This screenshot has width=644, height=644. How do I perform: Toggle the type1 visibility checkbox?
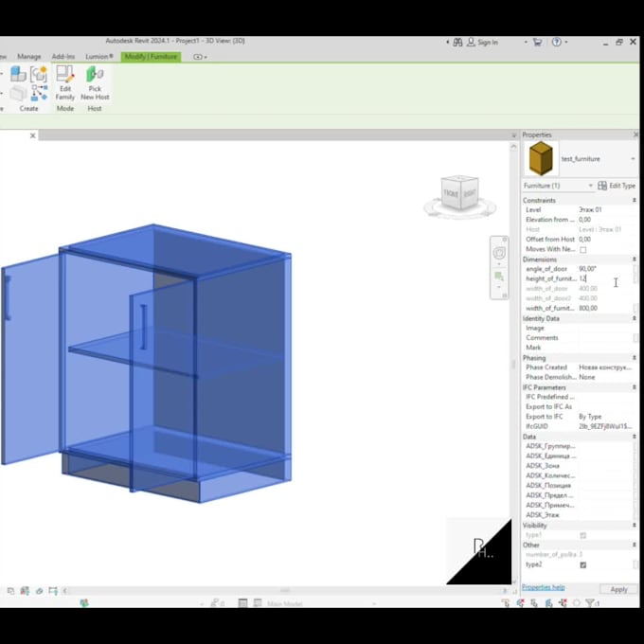pos(582,535)
